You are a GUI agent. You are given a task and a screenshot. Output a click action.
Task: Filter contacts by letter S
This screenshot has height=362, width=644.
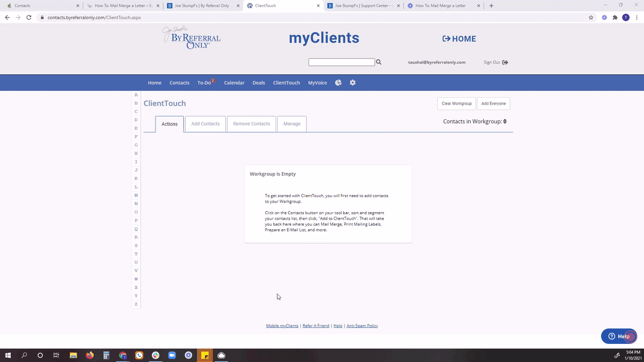point(136,246)
